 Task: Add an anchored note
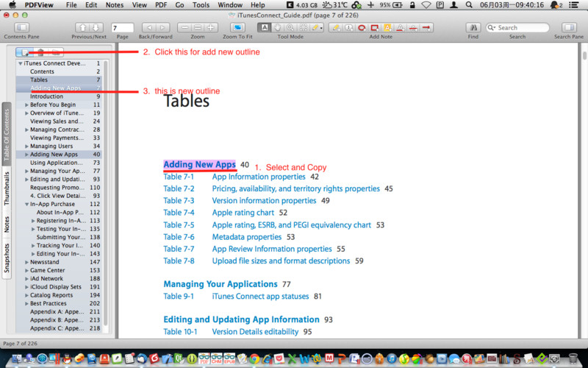pyautogui.click(x=349, y=27)
